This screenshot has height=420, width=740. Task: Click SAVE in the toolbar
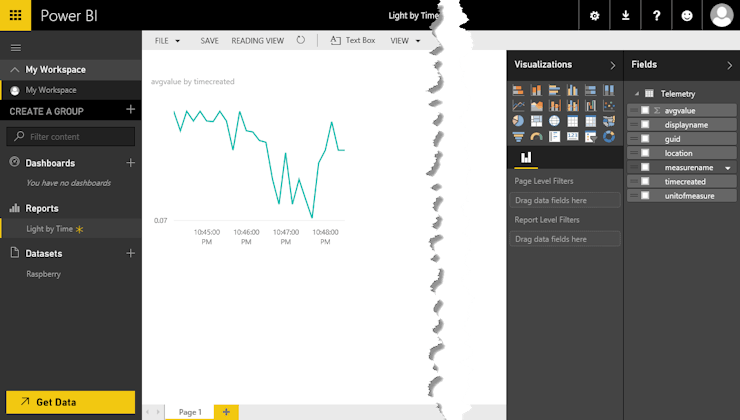pyautogui.click(x=209, y=41)
